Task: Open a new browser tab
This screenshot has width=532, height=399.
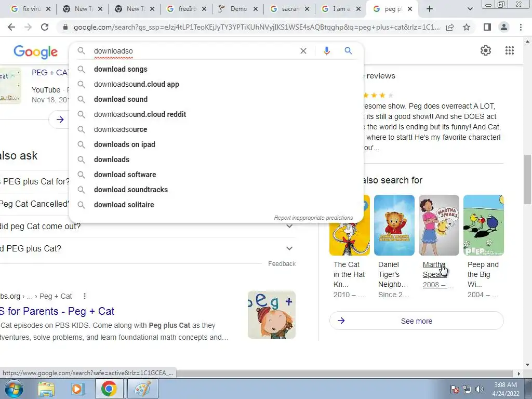Action: [430, 9]
